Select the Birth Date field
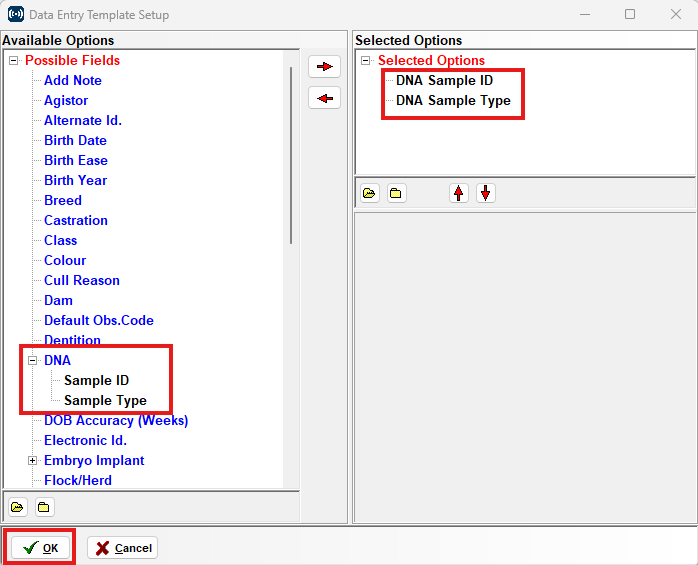Image resolution: width=698 pixels, height=565 pixels. tap(75, 140)
